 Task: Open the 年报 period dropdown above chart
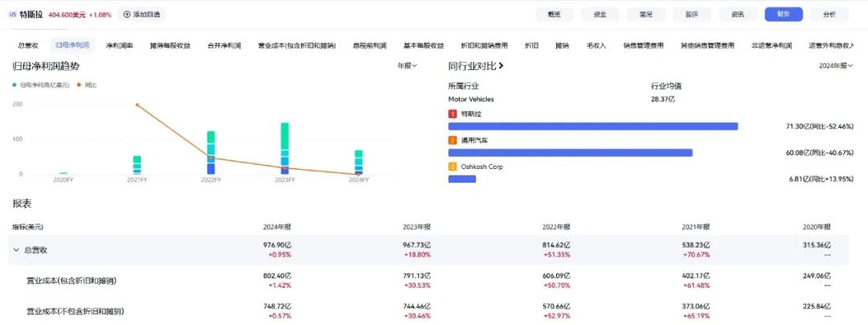(x=407, y=65)
